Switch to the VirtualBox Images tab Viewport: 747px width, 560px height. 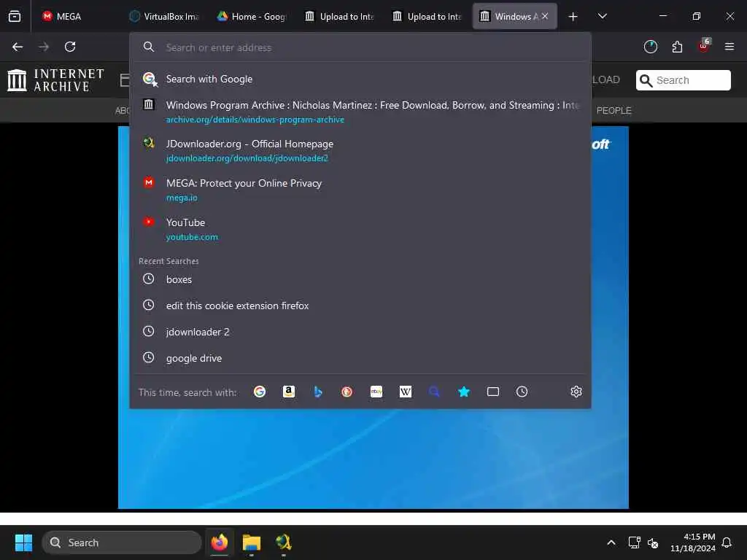[164, 16]
